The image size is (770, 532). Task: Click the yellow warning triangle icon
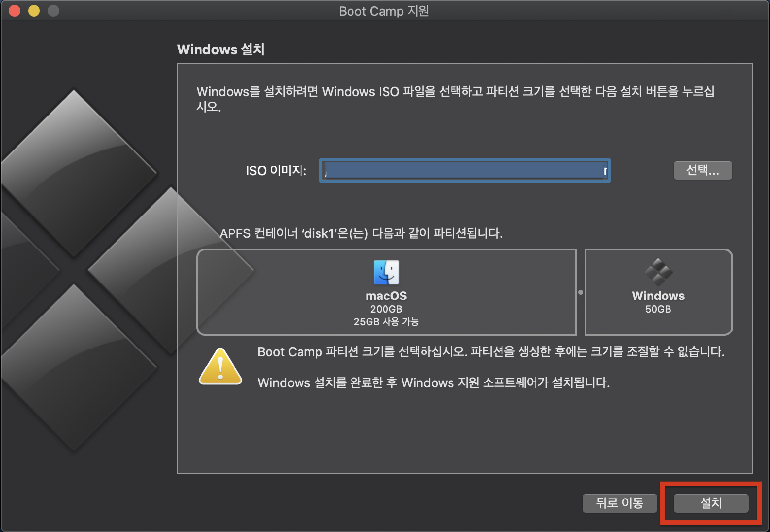[x=220, y=366]
